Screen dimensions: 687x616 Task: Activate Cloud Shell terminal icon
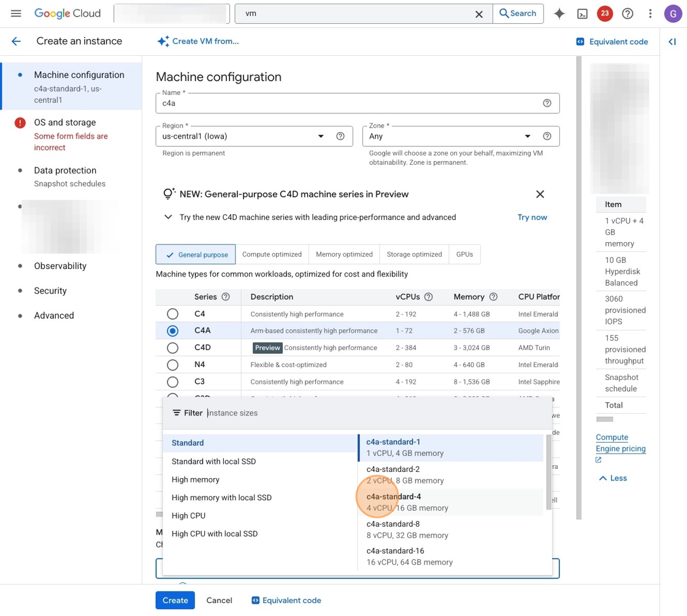582,14
